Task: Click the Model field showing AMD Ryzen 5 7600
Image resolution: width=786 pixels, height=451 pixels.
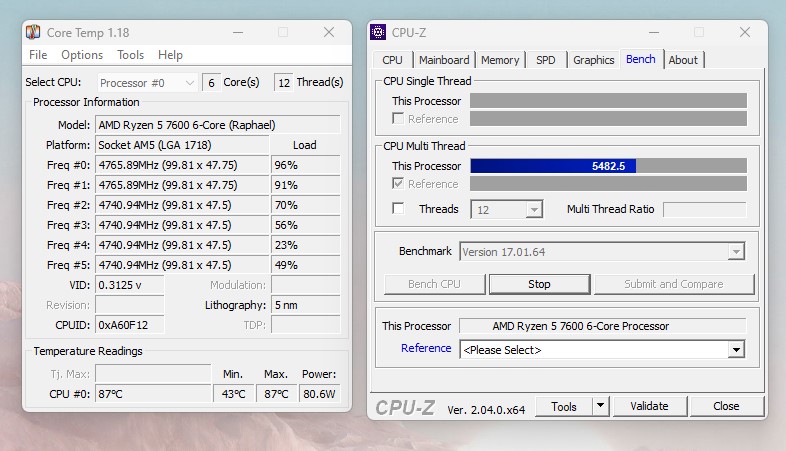Action: 218,125
